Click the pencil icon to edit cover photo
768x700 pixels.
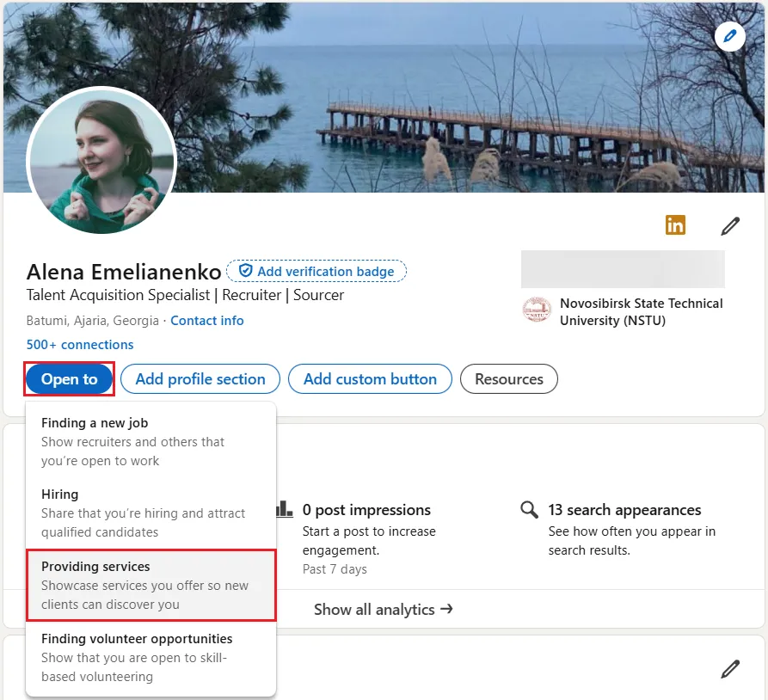coord(729,36)
